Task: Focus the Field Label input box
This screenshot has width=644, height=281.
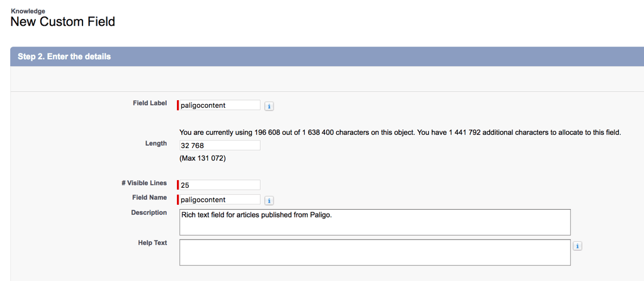Action: coord(220,105)
